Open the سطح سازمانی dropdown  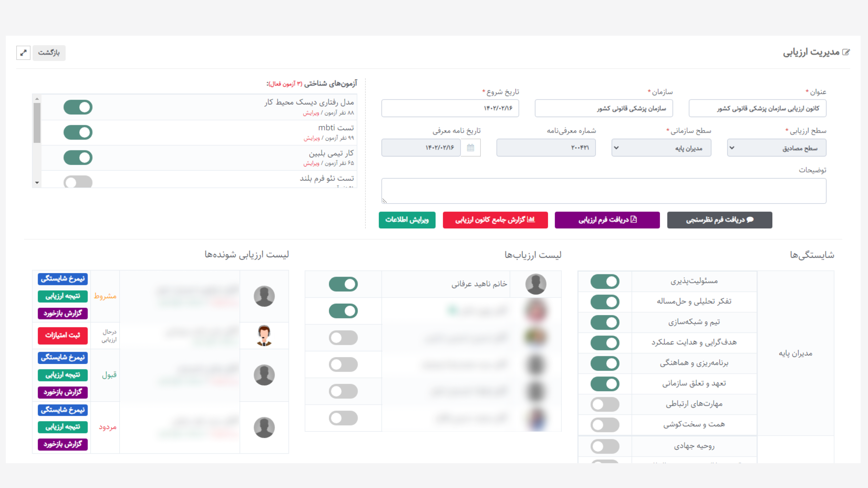click(661, 148)
